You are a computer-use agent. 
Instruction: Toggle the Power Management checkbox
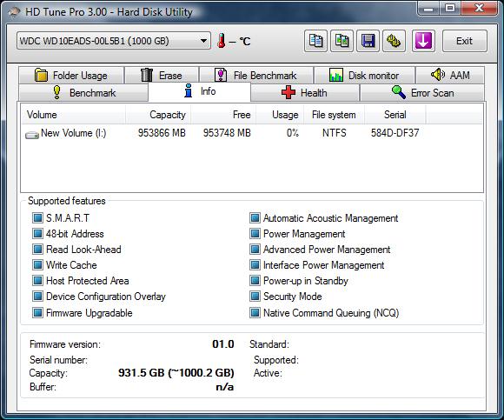tap(255, 233)
